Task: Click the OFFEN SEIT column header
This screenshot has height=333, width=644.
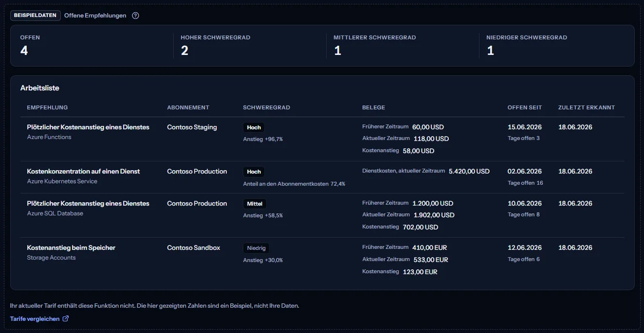Action: click(x=525, y=107)
